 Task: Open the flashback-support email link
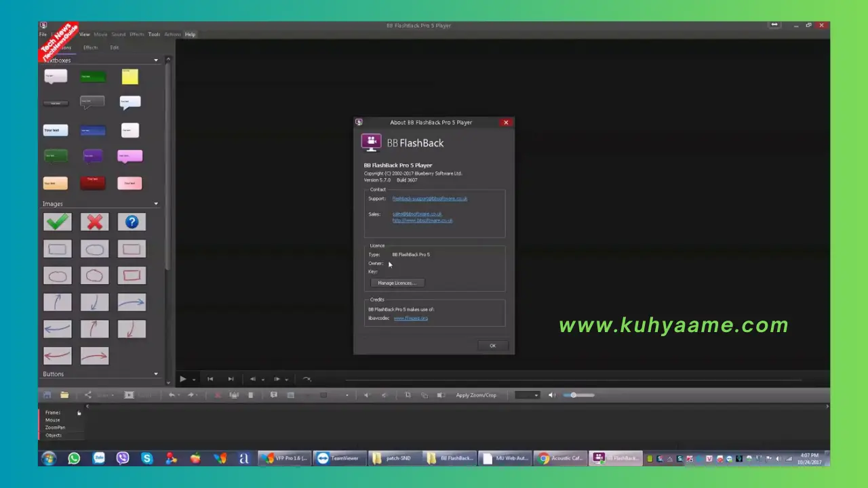[429, 199]
